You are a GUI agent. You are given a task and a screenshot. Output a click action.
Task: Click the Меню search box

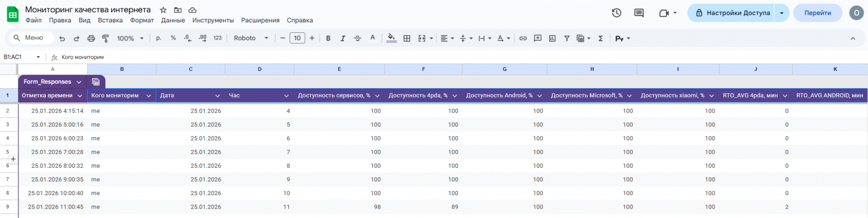(x=31, y=38)
